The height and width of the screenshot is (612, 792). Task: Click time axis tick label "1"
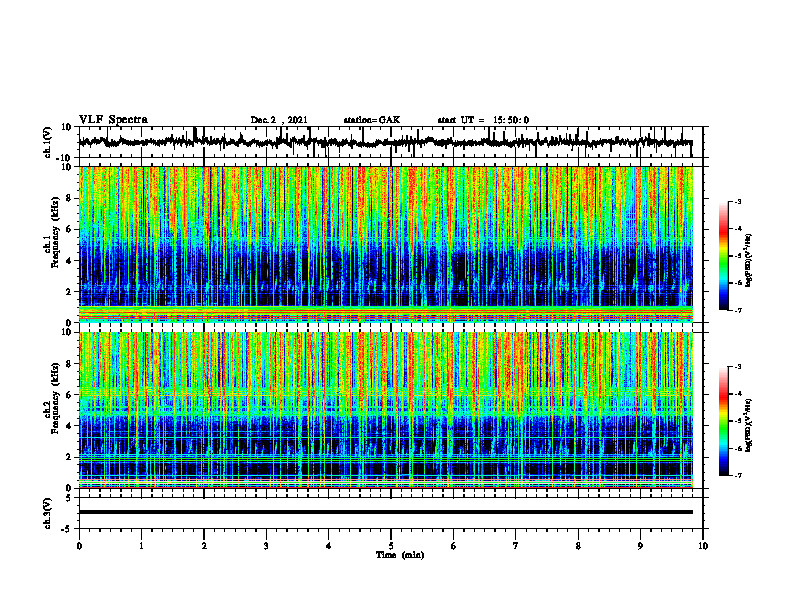pyautogui.click(x=141, y=546)
